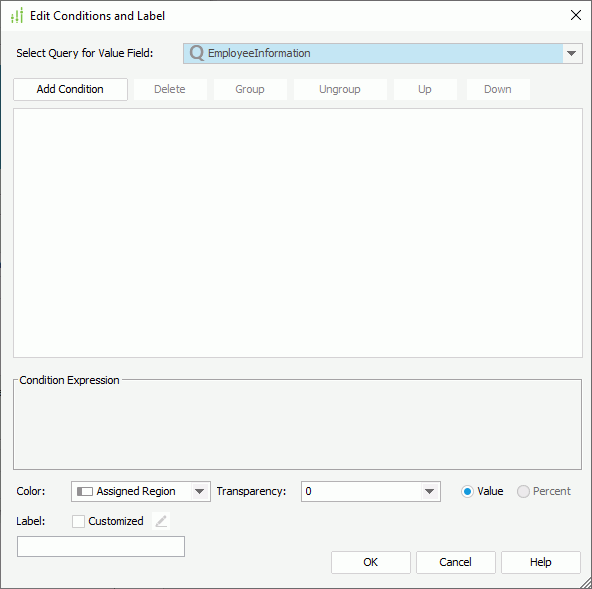Click the Cancel button
This screenshot has height=589, width=592.
456,562
